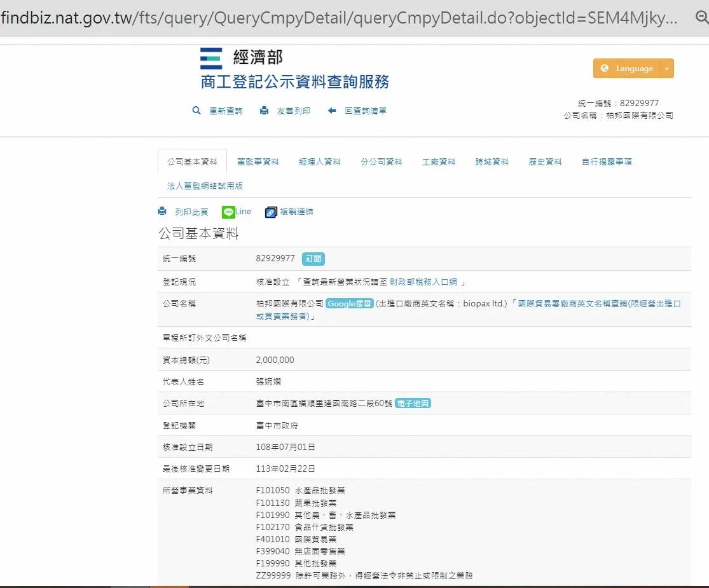Click the Google搜尋 button
Viewport: 709px width, 588px height.
click(x=349, y=304)
